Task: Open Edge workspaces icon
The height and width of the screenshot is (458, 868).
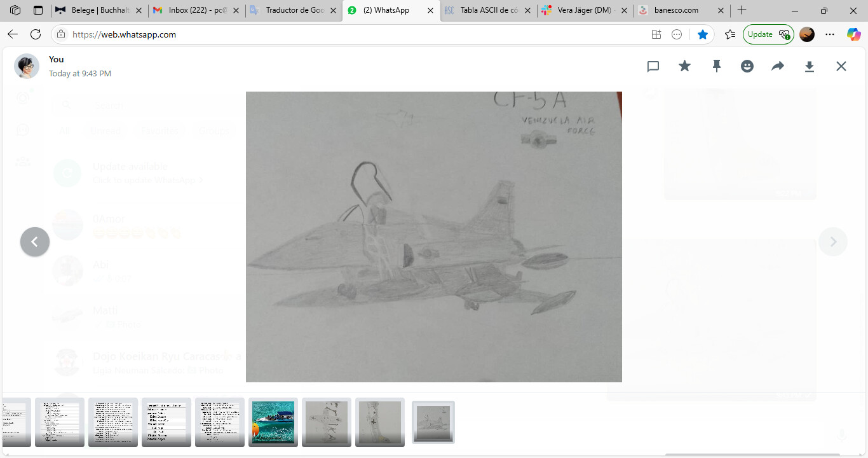Action: (x=15, y=10)
